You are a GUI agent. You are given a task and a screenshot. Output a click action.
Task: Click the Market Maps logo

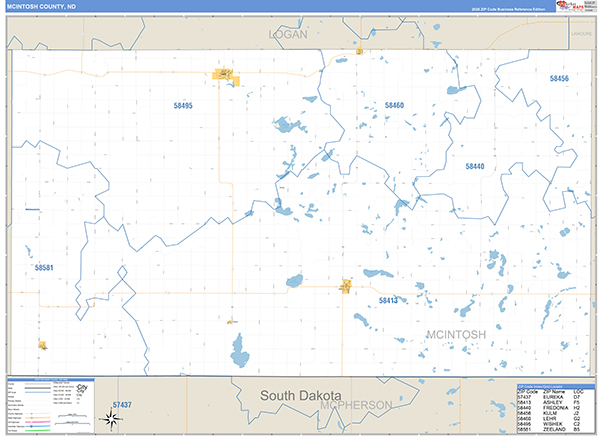[573, 7]
